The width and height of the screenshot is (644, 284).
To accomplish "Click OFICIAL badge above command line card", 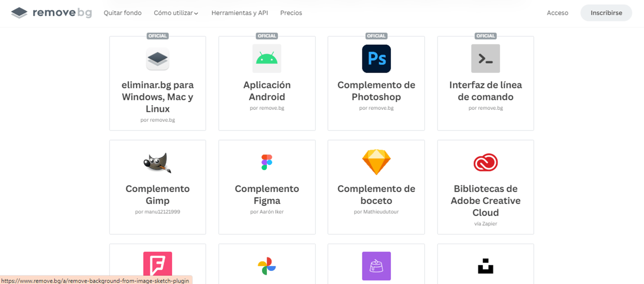I will (486, 36).
